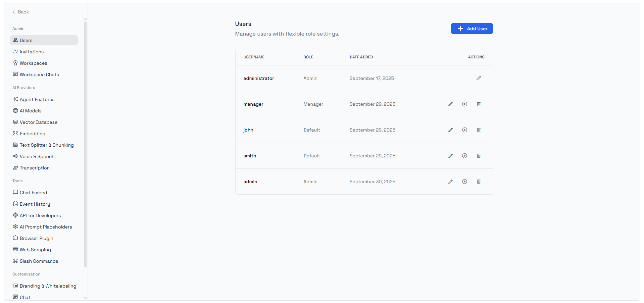Delete the smith user account
Viewport: 644px width, 303px height.
click(x=479, y=156)
